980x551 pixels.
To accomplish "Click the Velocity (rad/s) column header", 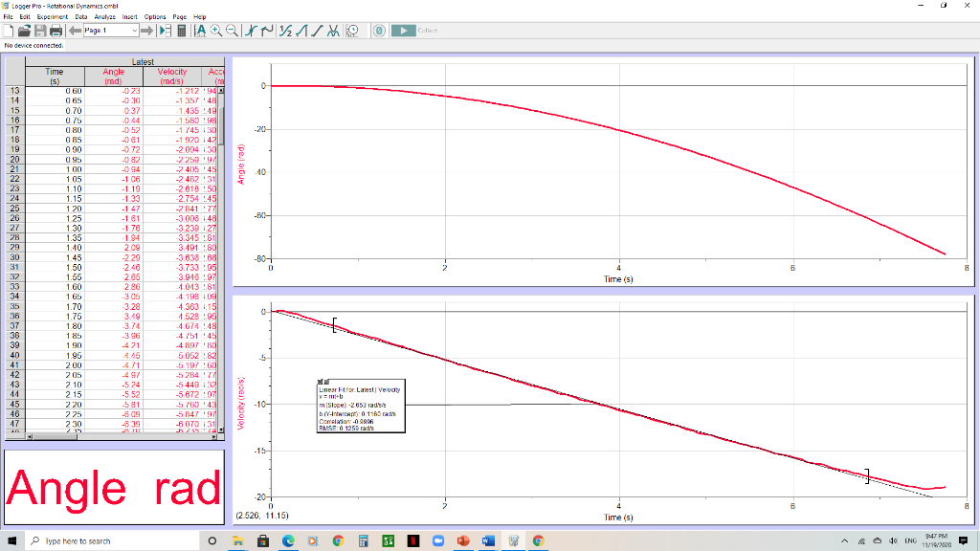I will 172,77.
